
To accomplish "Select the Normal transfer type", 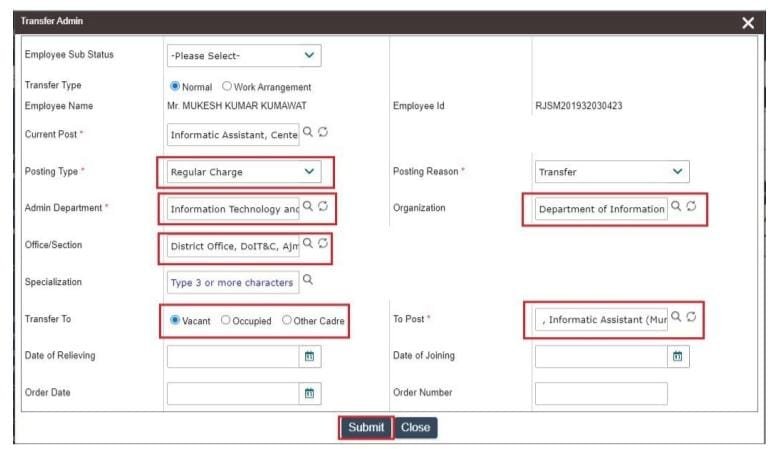I will click(x=175, y=86).
